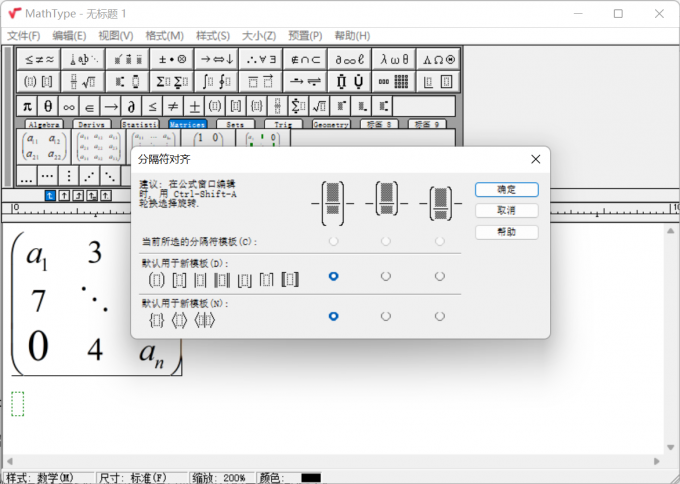Close the 分隔符对齐 dialog
Image resolution: width=680 pixels, height=484 pixels.
pyautogui.click(x=536, y=159)
